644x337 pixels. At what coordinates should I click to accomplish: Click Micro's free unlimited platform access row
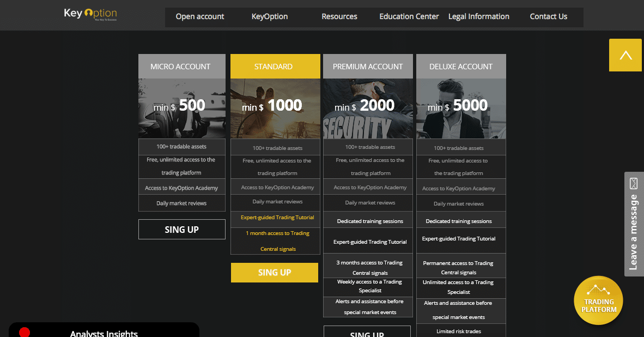(x=182, y=166)
